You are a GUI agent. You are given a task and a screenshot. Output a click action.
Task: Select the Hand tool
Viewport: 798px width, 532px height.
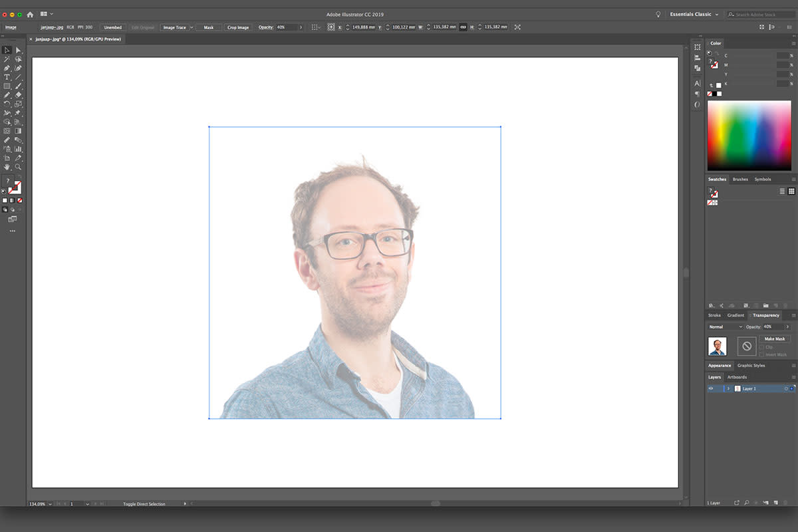point(7,167)
